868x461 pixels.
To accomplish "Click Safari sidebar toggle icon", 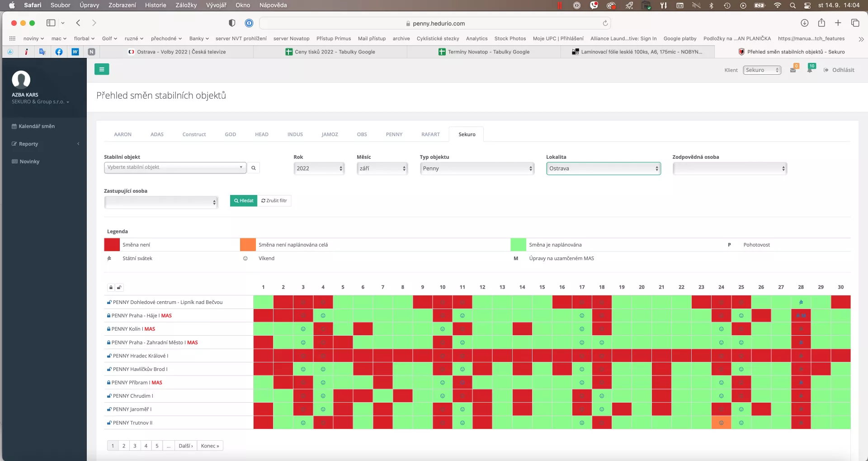I will point(51,23).
